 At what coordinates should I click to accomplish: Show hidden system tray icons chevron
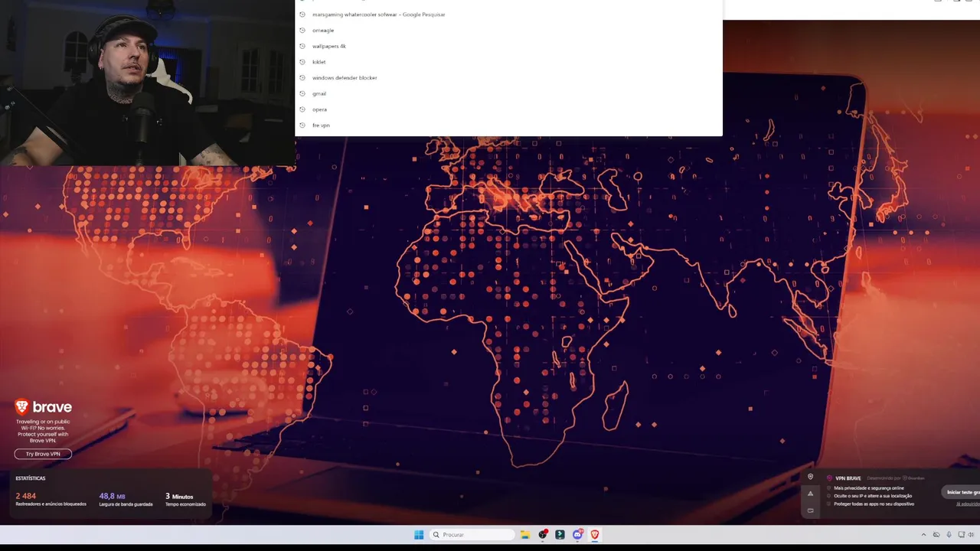[923, 534]
